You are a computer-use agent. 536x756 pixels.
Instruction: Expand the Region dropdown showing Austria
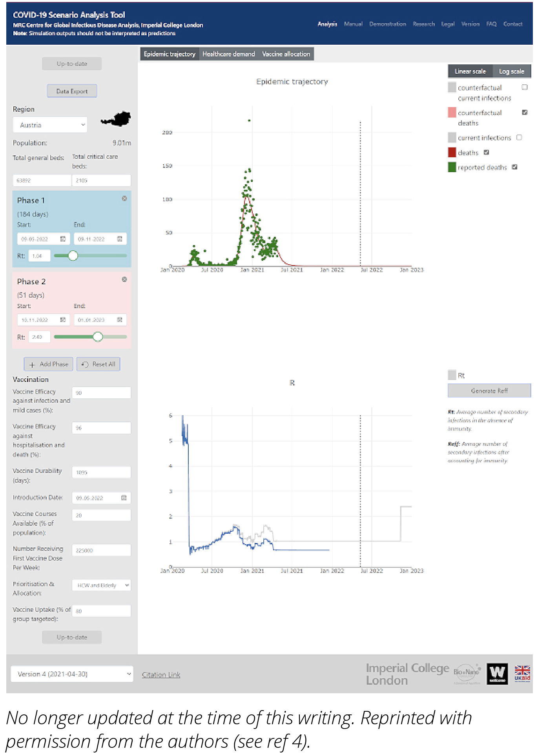(x=50, y=125)
